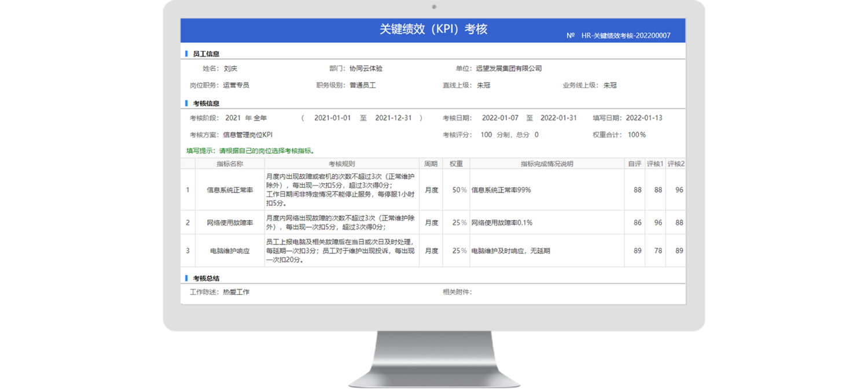The height and width of the screenshot is (389, 868).
Task: Click the 部门 field value 协同云体验
Action: (366, 69)
